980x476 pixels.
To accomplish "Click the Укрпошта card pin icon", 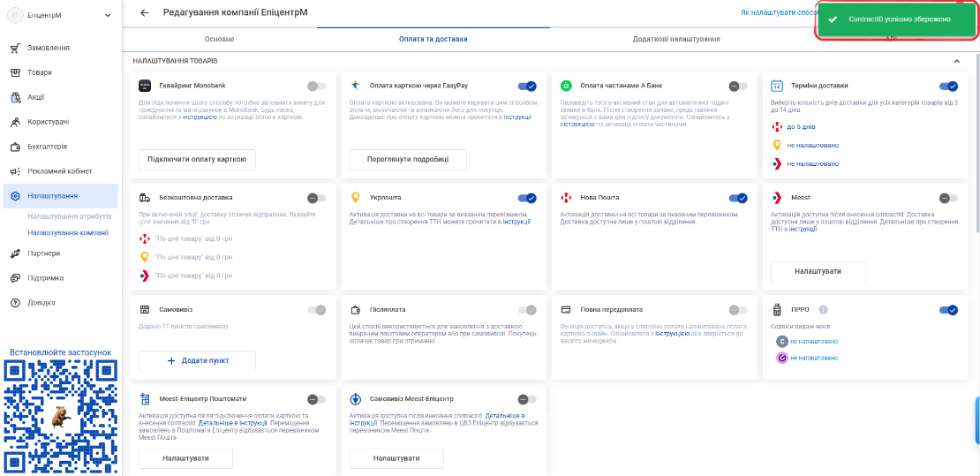I will [x=356, y=198].
